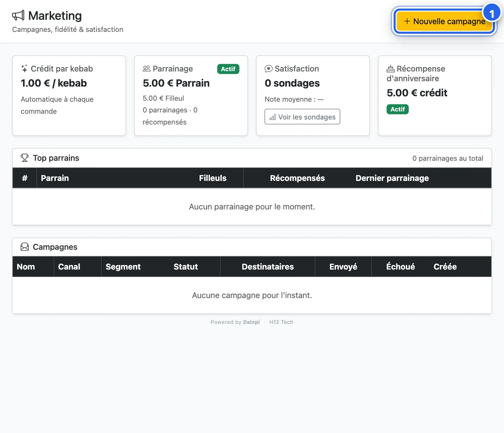Select the Destinataires column header
Viewport: 504px width, 433px height.
[268, 267]
